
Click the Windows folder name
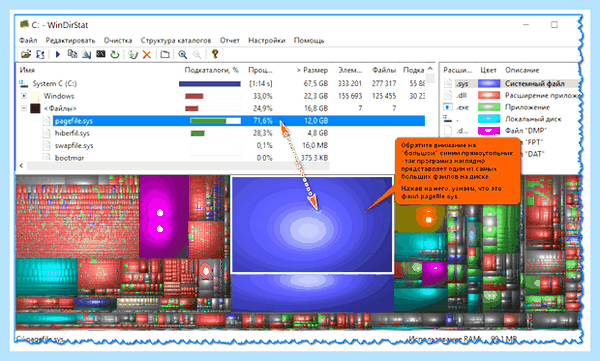point(59,96)
